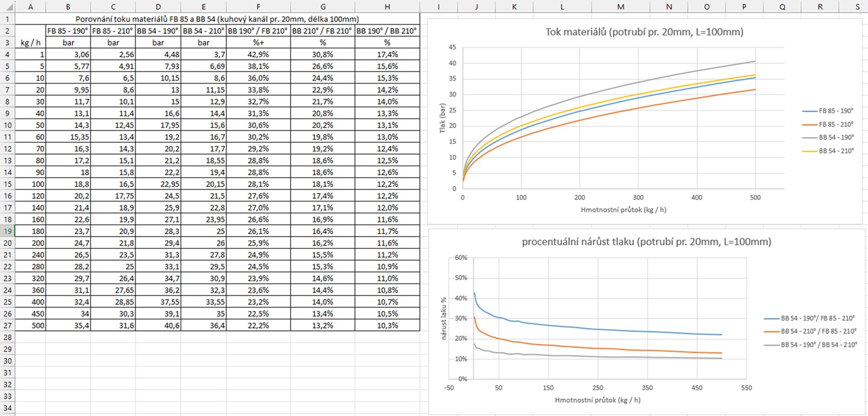Click the select-all corner of the sheet
This screenshot has width=868, height=416.
[7, 6]
